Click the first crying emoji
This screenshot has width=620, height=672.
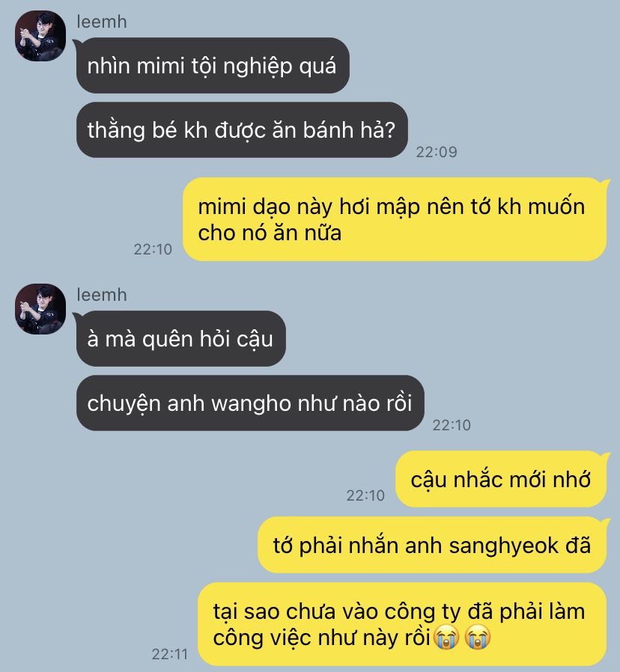[x=446, y=637]
